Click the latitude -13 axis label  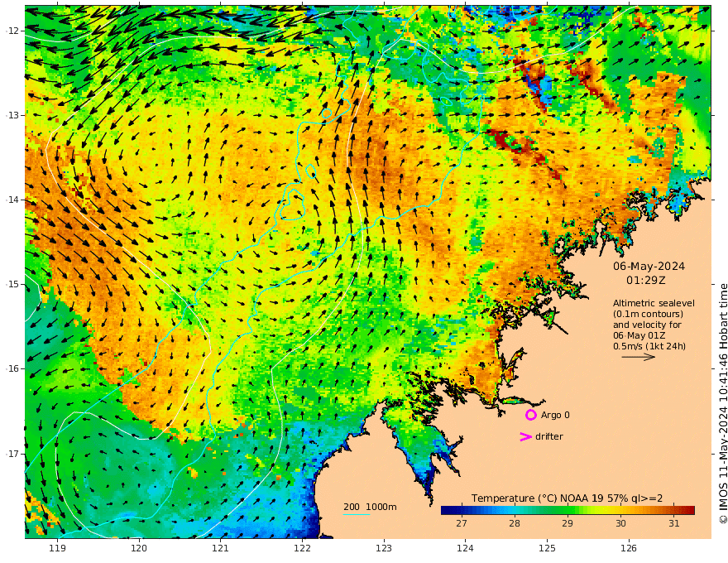(x=13, y=115)
